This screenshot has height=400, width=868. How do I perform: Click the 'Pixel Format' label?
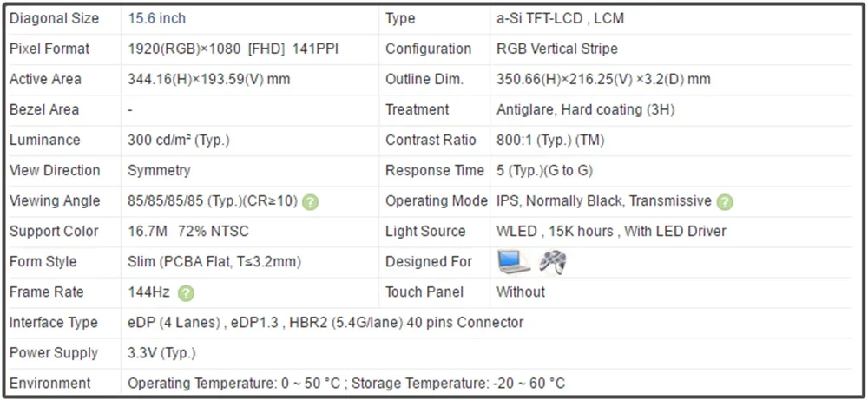[x=49, y=49]
